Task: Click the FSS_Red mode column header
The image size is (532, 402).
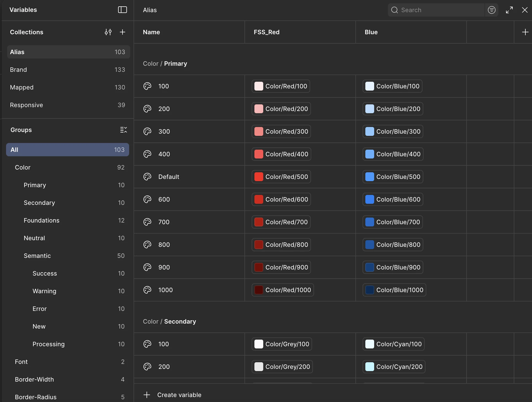Action: point(300,32)
